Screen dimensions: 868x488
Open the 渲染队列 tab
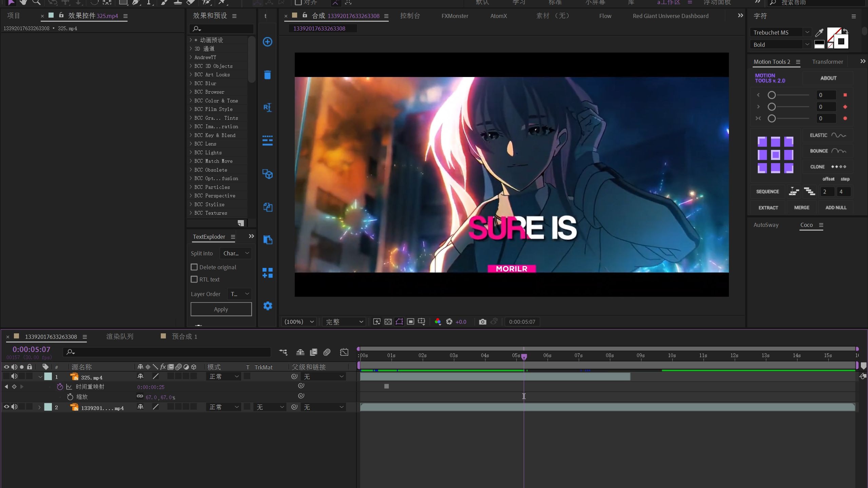[x=120, y=336]
